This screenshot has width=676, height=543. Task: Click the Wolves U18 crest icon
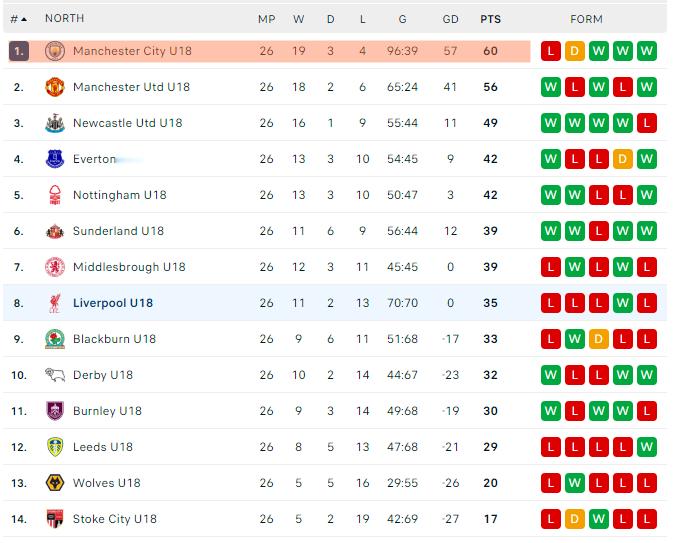pos(55,483)
